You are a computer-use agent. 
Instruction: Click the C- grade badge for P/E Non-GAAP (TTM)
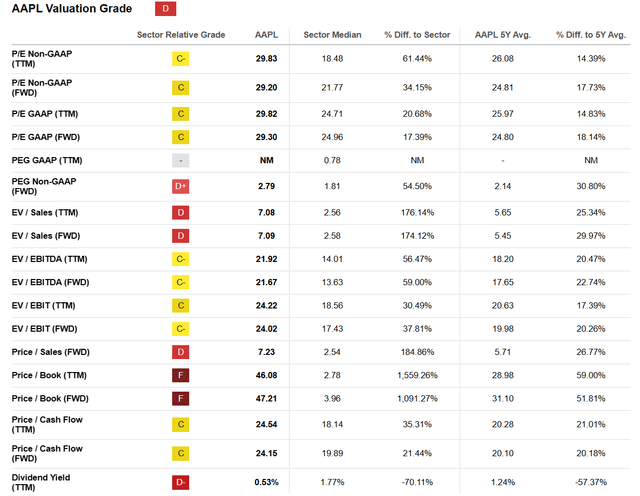click(x=180, y=59)
